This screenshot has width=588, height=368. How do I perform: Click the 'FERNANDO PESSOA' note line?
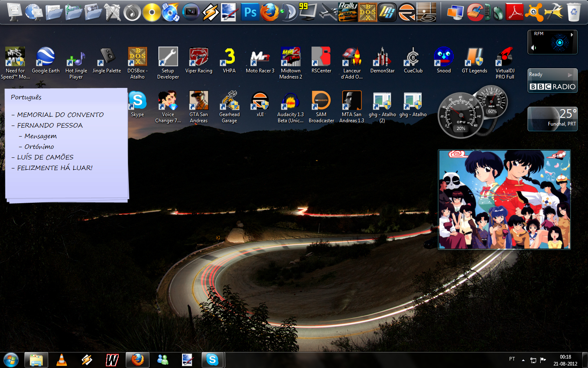[50, 126]
